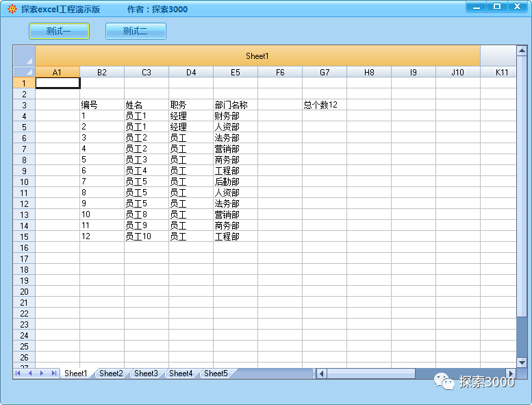Switch to the Sheet4 tab
532x405 pixels.
tap(181, 373)
